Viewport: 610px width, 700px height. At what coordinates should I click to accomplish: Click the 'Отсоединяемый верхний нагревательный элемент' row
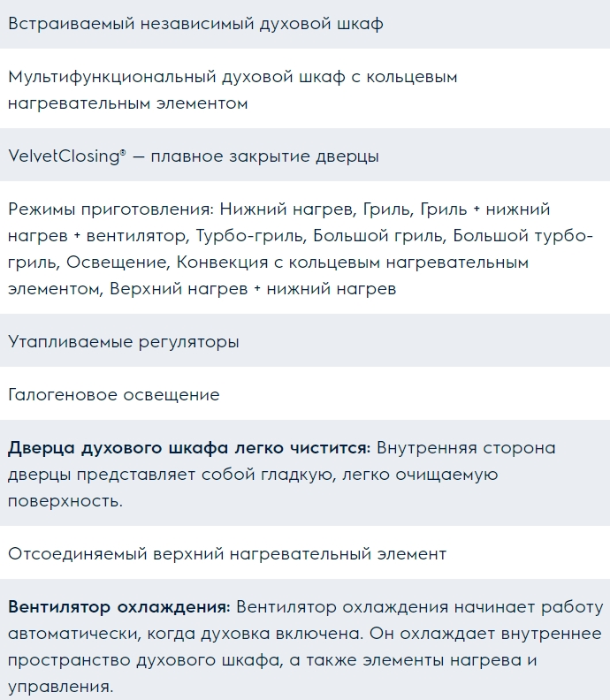click(x=227, y=554)
